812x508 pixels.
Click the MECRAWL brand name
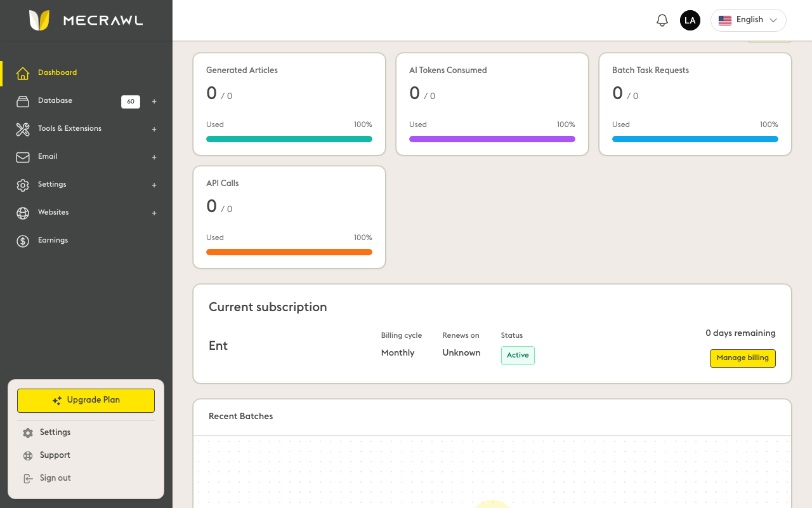[103, 20]
